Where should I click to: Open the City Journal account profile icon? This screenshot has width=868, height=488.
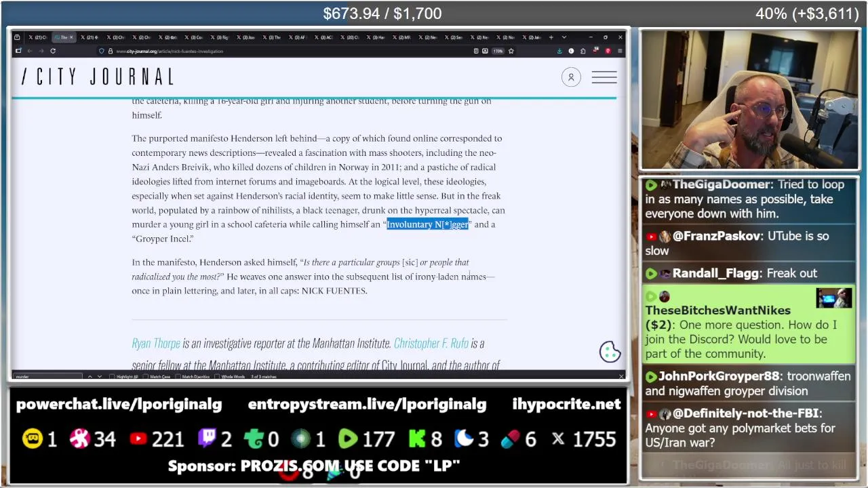[571, 77]
